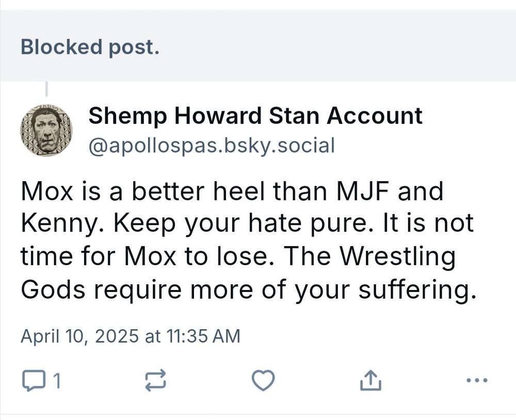Click the 11:35 AM time text
Screen dimensions: 516x420
pyautogui.click(x=203, y=336)
